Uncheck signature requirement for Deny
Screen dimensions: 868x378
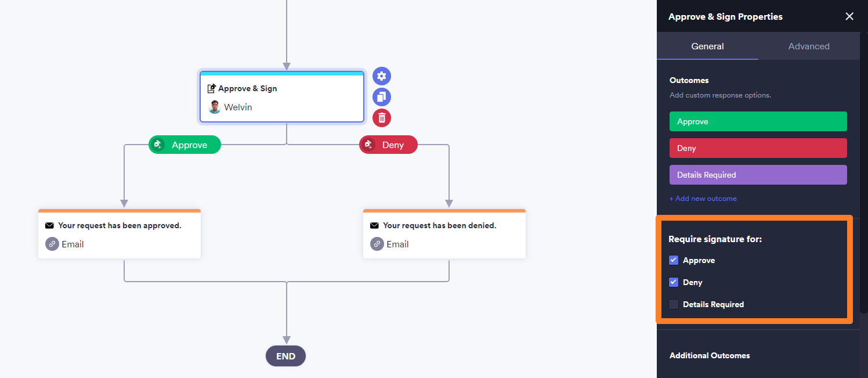pyautogui.click(x=674, y=282)
